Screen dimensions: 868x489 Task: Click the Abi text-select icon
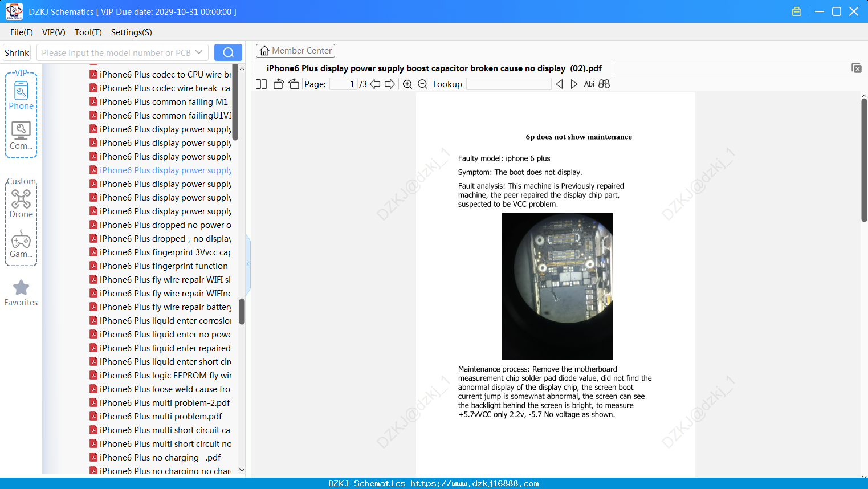(x=589, y=84)
